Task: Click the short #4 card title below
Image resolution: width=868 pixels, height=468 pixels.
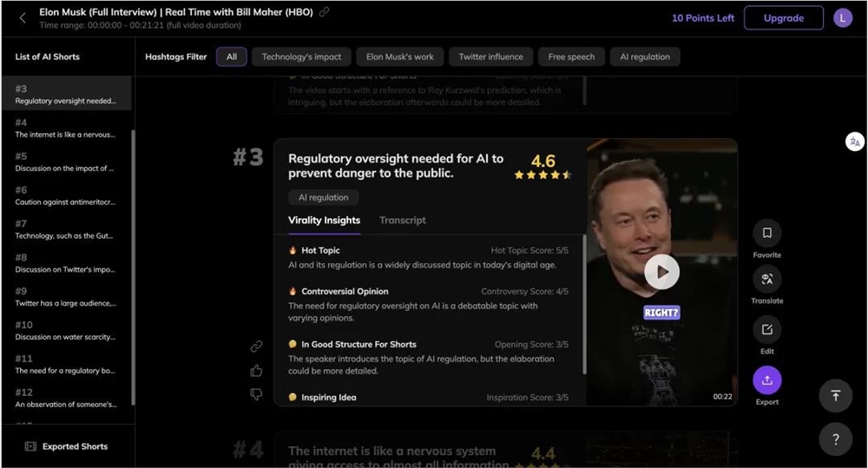Action: click(x=398, y=457)
